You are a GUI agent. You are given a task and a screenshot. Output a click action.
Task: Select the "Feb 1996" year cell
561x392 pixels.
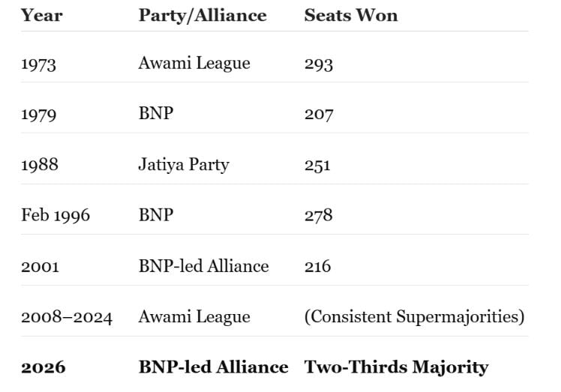(55, 216)
